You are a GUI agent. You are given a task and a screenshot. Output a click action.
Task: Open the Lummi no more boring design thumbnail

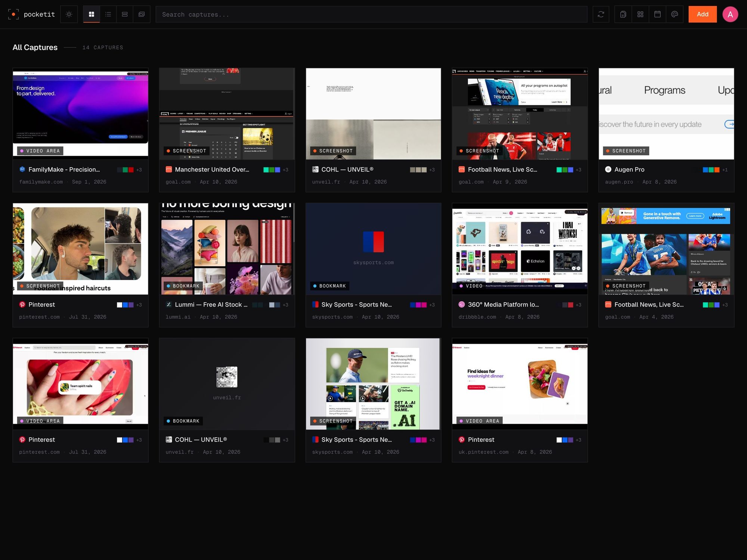227,249
